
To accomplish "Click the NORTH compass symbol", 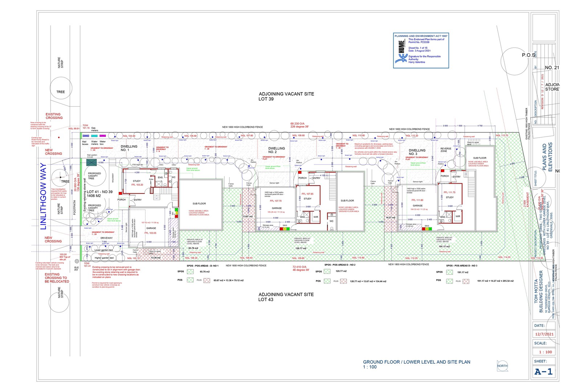I will (503, 366).
